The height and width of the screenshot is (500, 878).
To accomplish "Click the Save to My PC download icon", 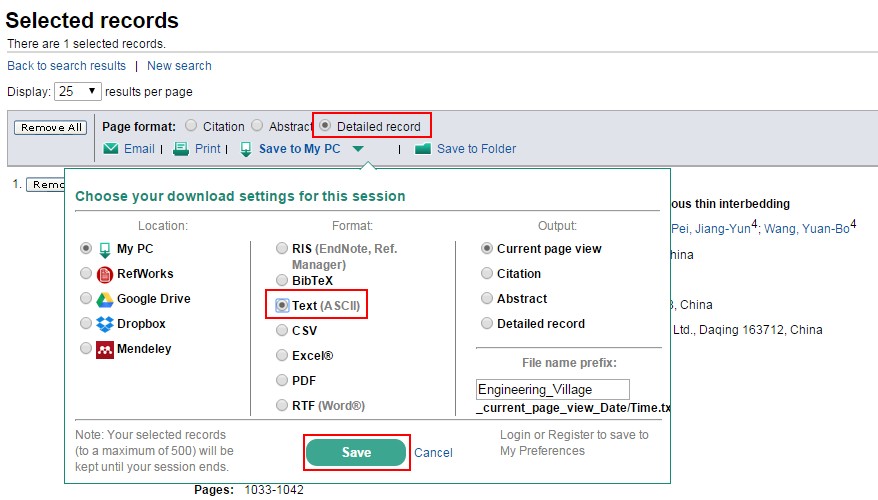I will [x=246, y=149].
